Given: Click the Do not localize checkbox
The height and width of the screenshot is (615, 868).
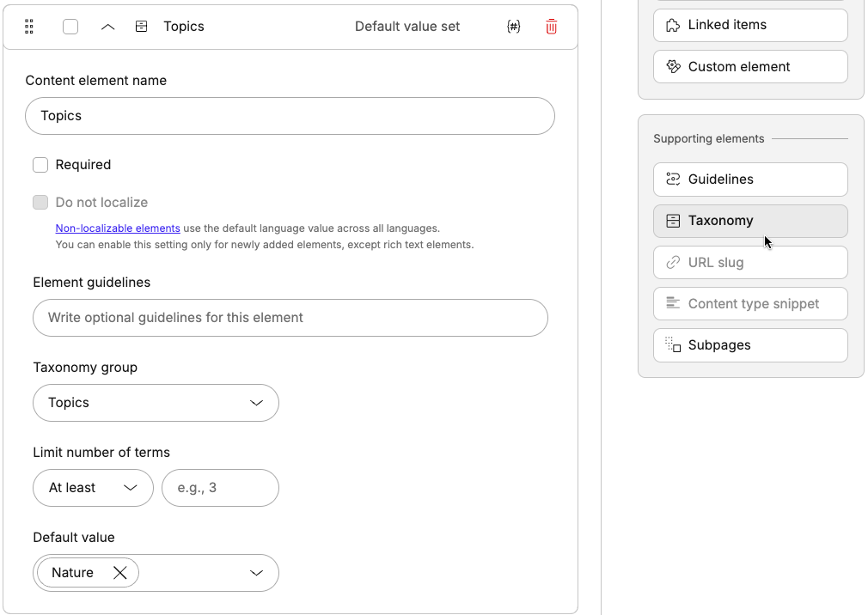Looking at the screenshot, I should tap(40, 202).
